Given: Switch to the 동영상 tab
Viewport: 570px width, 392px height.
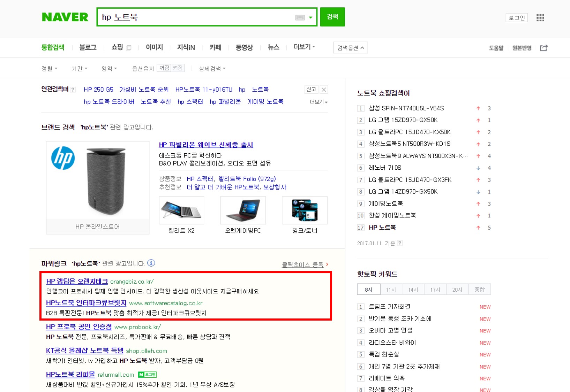Looking at the screenshot, I should (x=244, y=47).
